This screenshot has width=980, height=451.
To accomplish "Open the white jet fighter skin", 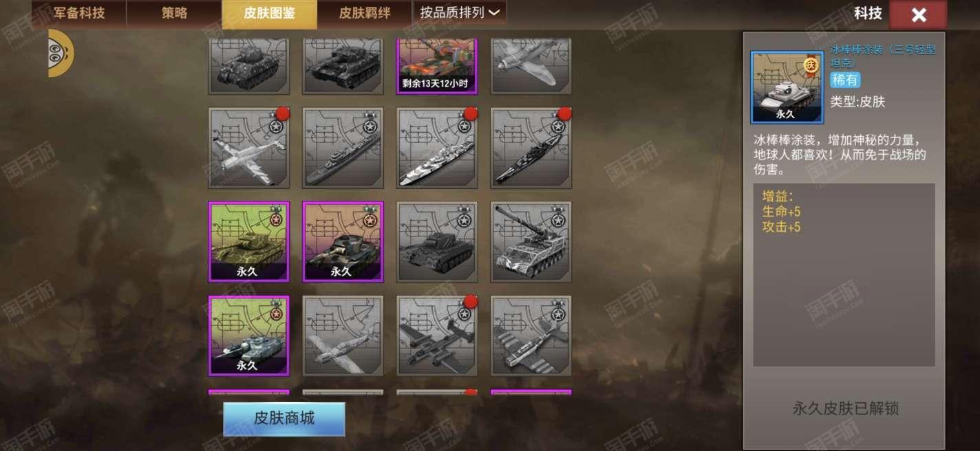I will pyautogui.click(x=249, y=148).
